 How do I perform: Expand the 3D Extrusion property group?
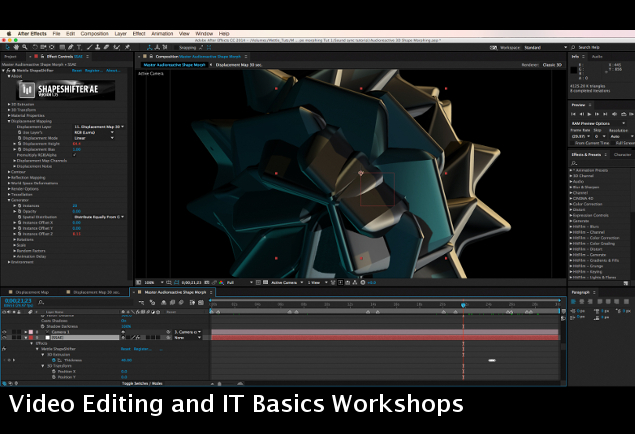pos(9,103)
